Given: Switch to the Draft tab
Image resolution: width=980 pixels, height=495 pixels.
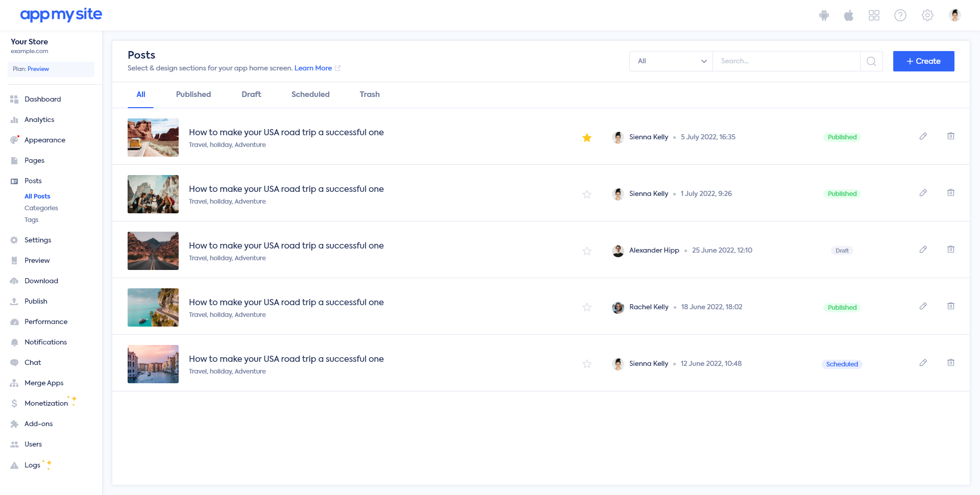Looking at the screenshot, I should (x=251, y=94).
